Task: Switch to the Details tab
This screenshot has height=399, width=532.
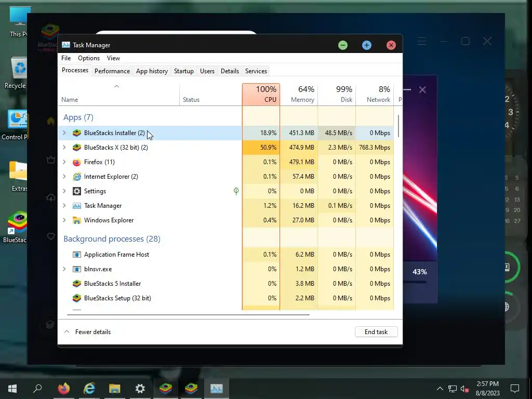Action: click(x=230, y=71)
